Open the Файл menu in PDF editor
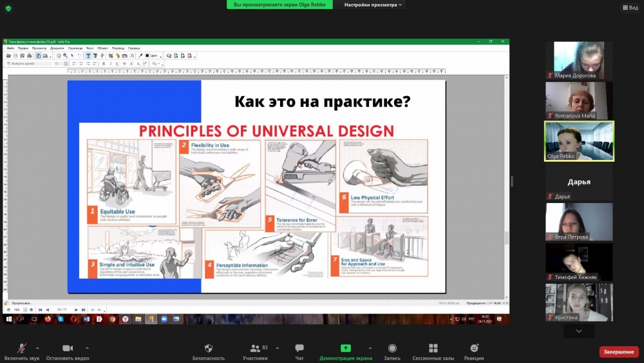This screenshot has width=644, height=363. (x=10, y=48)
